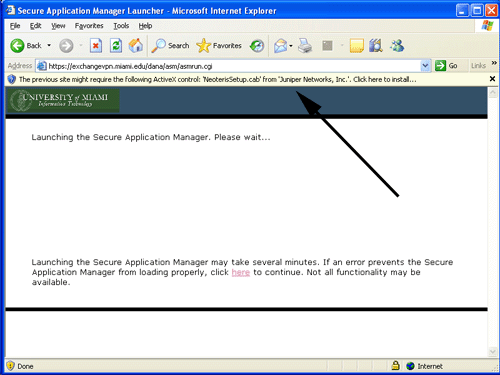Screen dimensions: 500x375
Task: Click the Research book icon
Action: 376,46
